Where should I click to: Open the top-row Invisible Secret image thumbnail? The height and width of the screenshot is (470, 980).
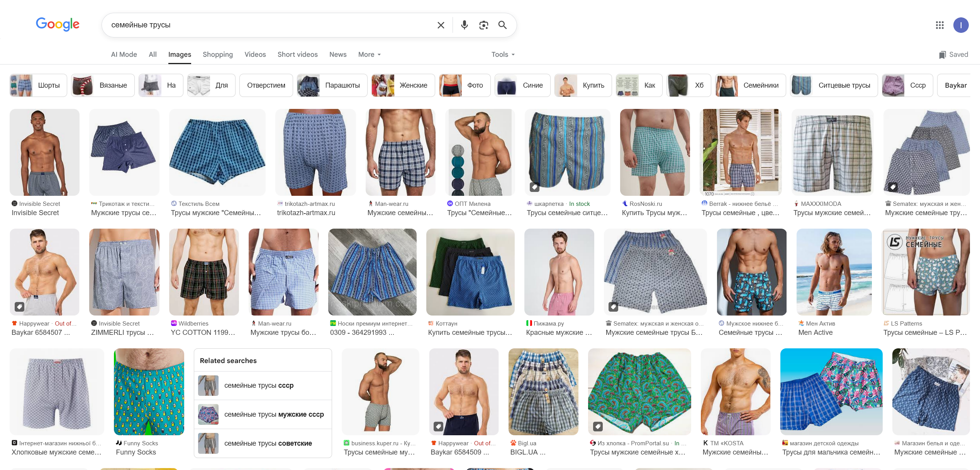[x=44, y=152]
